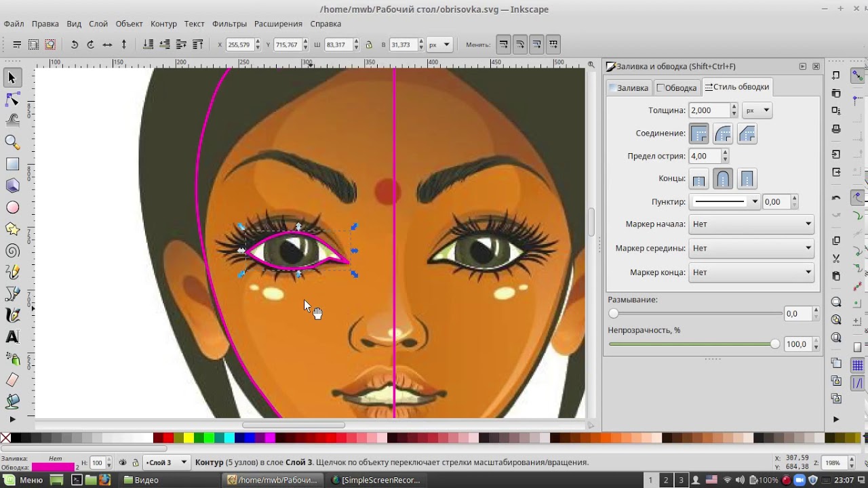Toggle scale stroke width with object

coord(504,45)
